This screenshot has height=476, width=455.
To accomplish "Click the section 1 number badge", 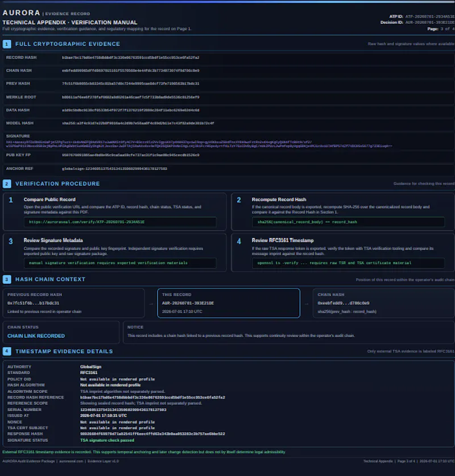I will 7,44.
